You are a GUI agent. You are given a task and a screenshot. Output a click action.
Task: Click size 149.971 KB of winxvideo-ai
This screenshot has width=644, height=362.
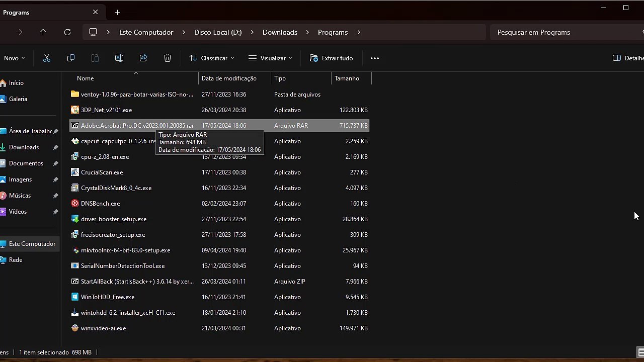pos(354,328)
